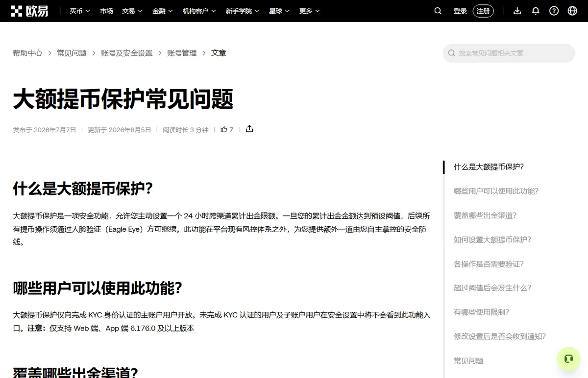Open the language globe icon
588x378 pixels.
(x=572, y=11)
